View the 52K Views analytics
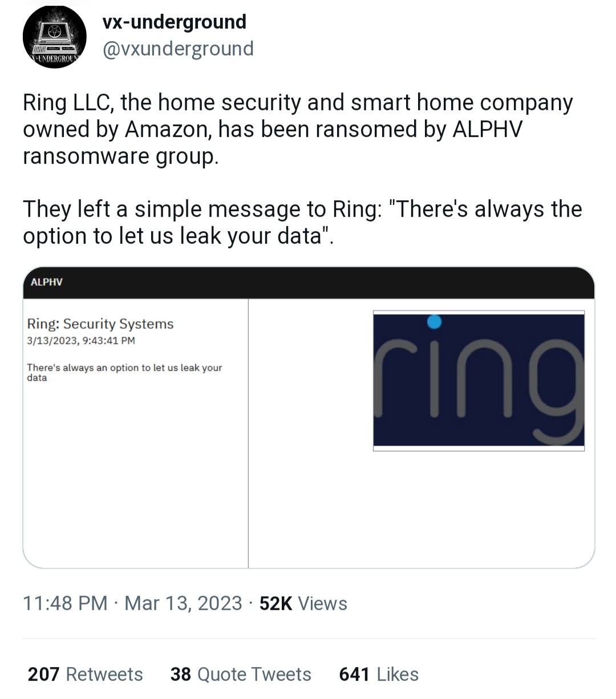 303,603
